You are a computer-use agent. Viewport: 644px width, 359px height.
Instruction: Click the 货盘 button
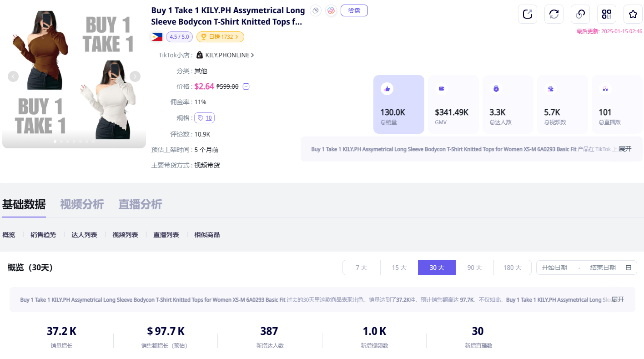[x=354, y=10]
